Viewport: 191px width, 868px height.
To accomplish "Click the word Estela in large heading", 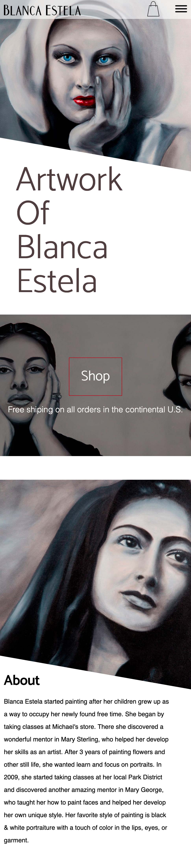I will coord(57,280).
